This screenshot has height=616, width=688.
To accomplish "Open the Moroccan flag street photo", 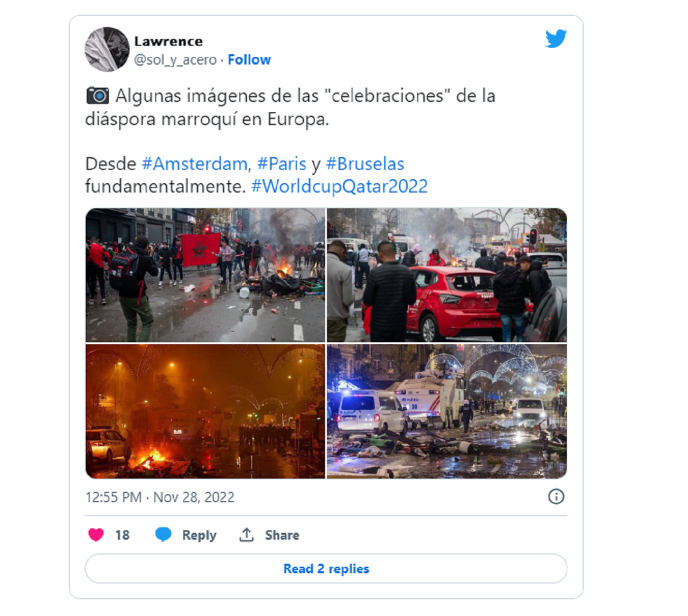I will coord(205,275).
